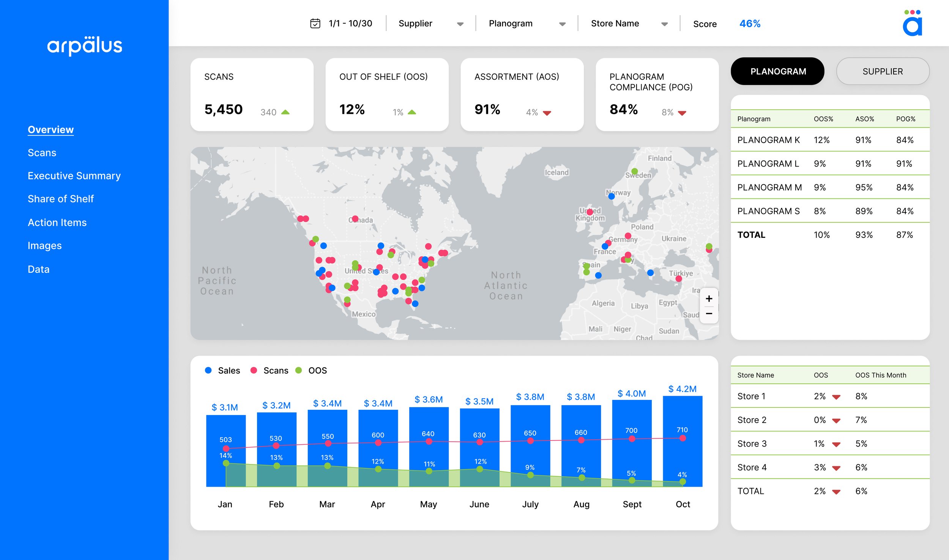
Task: Toggle the Scans legend pink dot
Action: [x=254, y=370]
